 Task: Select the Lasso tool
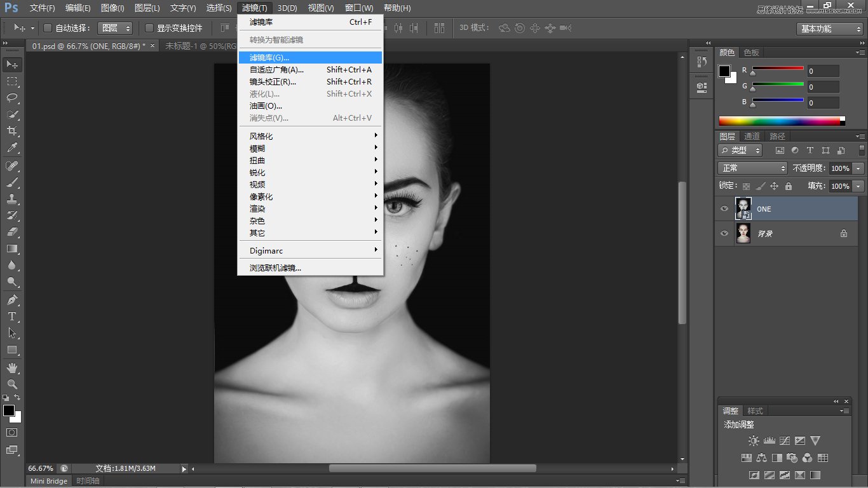[12, 98]
